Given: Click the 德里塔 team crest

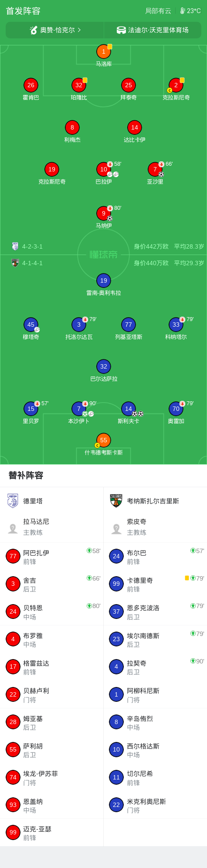Looking at the screenshot, I should point(13,501).
